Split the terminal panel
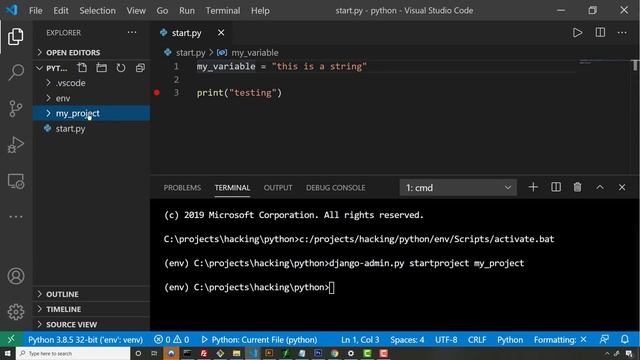The width and height of the screenshot is (640, 360). pos(556,187)
